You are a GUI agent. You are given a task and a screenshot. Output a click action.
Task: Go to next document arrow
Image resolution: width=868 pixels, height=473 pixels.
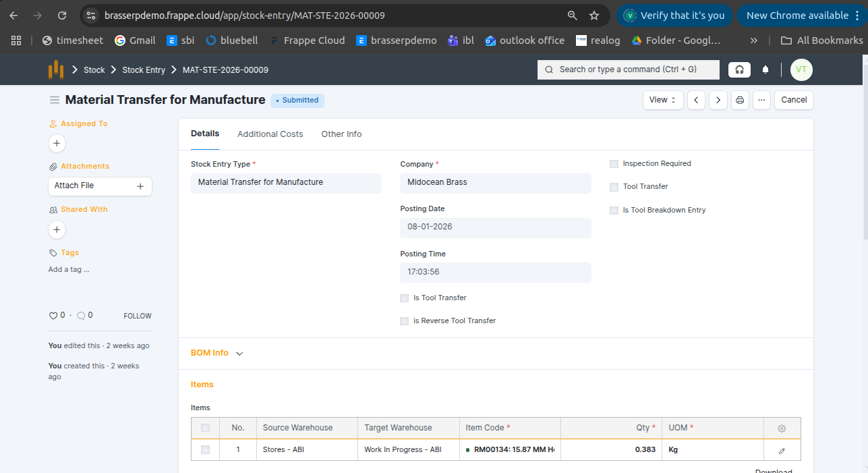[718, 100]
